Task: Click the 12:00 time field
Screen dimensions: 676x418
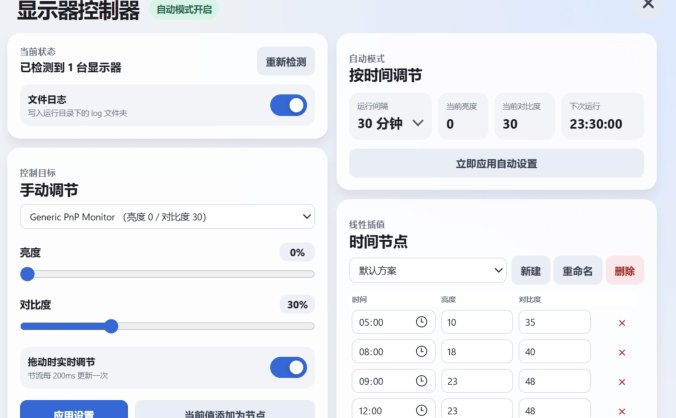Action: click(x=393, y=409)
